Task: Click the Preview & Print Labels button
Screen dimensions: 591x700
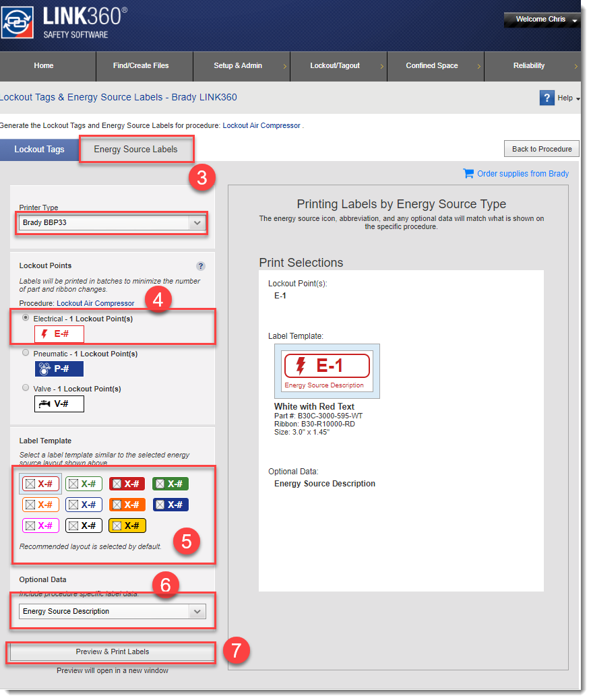Action: pyautogui.click(x=112, y=652)
